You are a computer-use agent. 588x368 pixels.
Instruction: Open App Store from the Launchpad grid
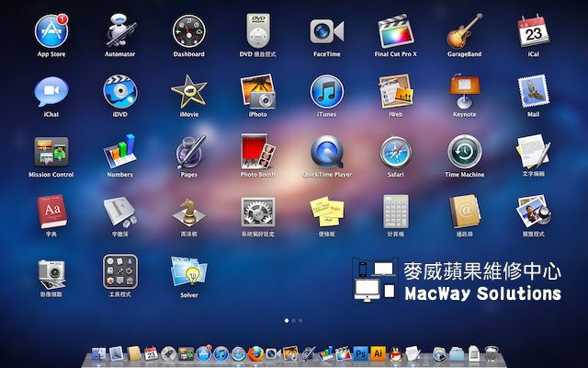[51, 31]
